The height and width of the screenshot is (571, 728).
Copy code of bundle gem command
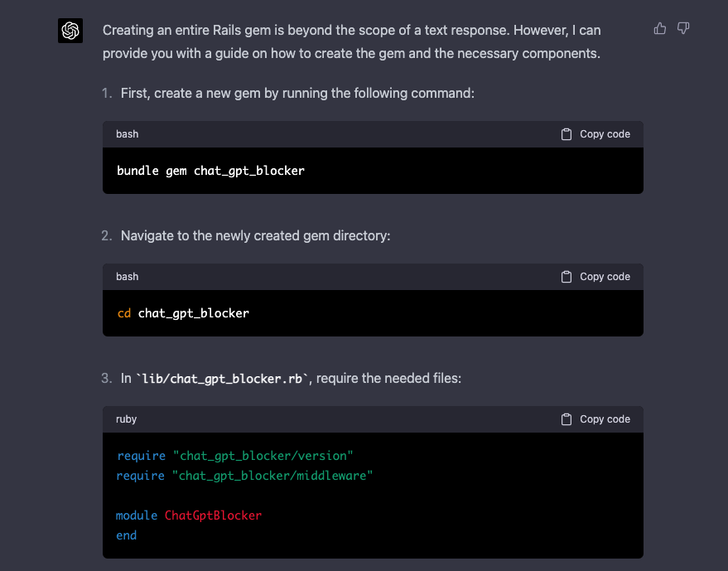(595, 134)
